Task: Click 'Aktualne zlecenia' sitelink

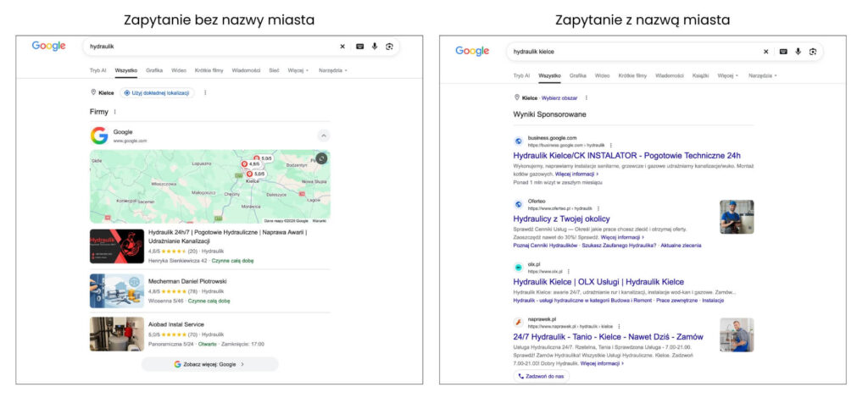Action: click(x=681, y=245)
